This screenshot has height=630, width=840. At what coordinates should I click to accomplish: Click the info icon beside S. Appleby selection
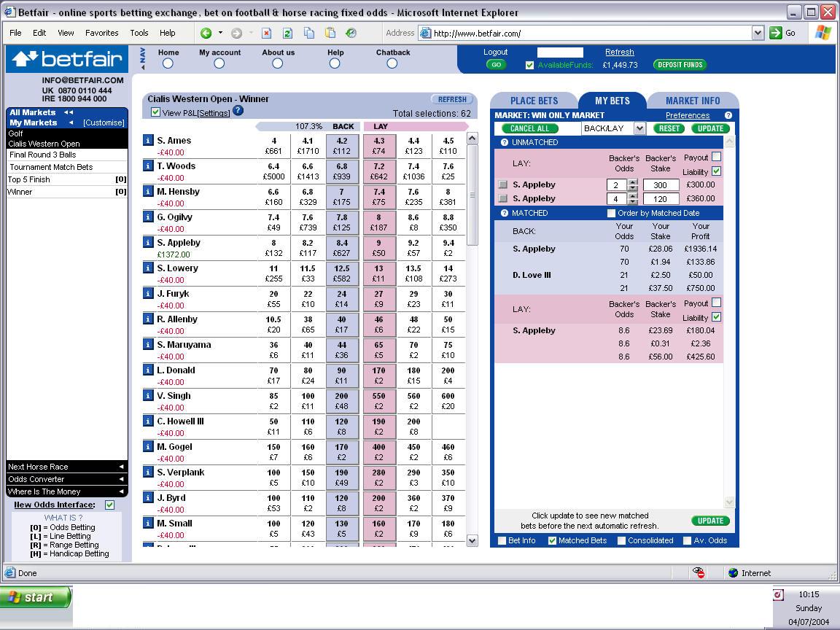pyautogui.click(x=149, y=243)
